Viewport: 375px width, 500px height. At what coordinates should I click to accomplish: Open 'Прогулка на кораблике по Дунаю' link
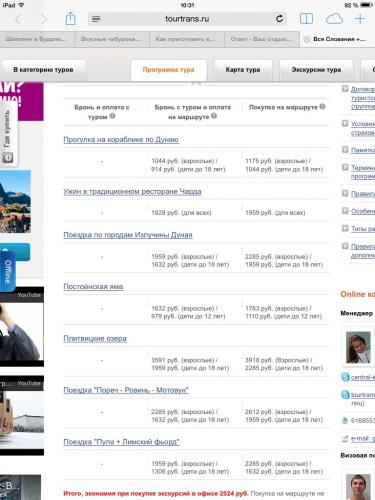[x=121, y=140]
